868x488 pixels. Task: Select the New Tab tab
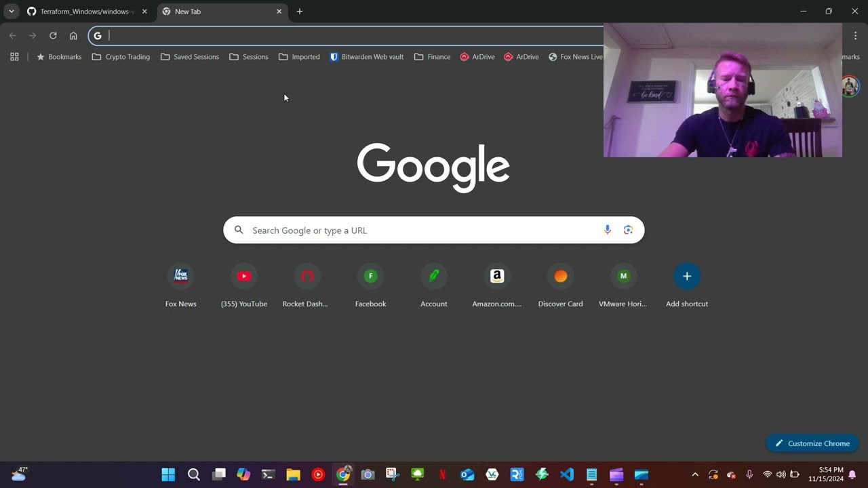pos(217,12)
